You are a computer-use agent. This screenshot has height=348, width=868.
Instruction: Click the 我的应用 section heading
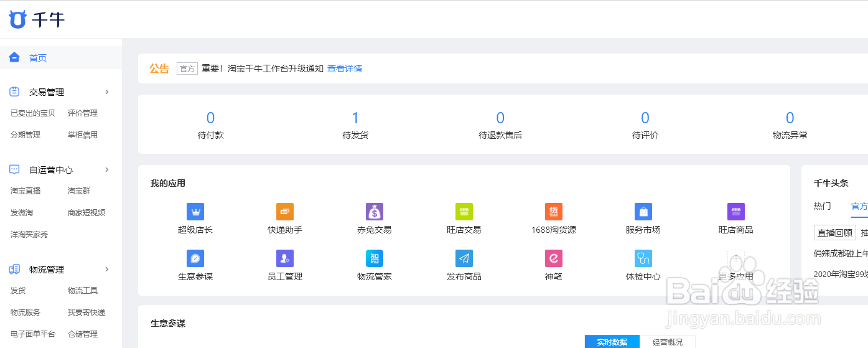point(168,183)
